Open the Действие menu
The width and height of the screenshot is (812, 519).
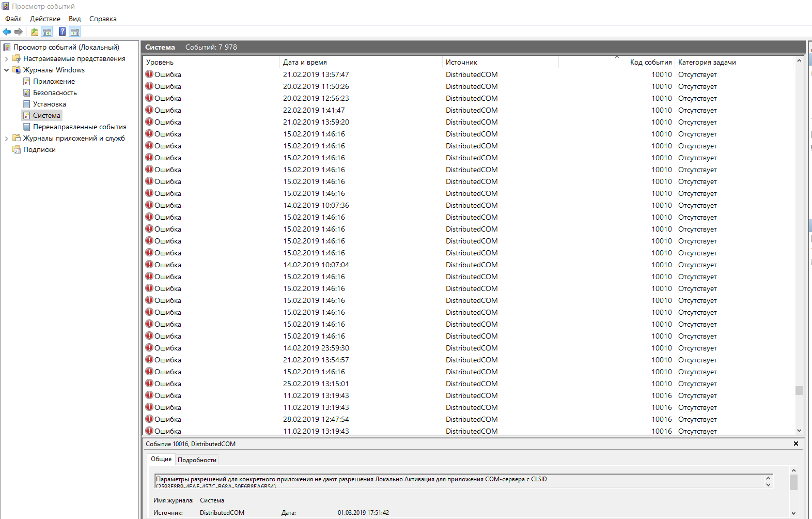pos(45,19)
